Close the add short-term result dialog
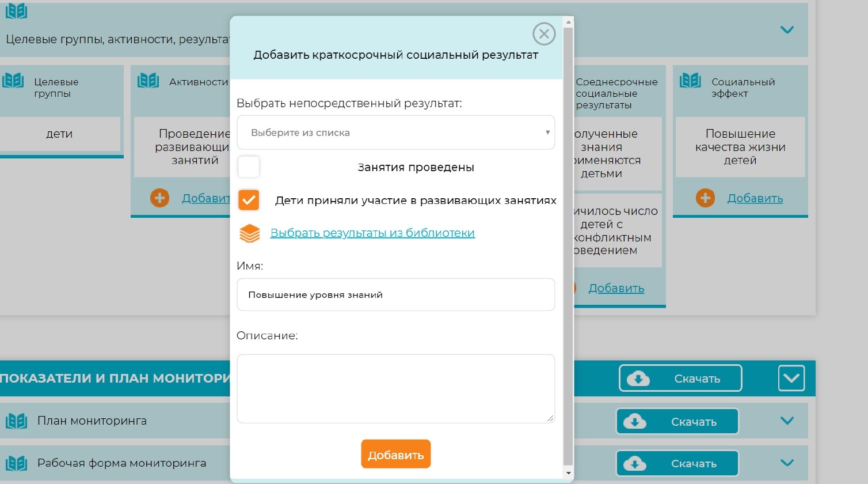Screen dimensions: 868x484 [544, 34]
